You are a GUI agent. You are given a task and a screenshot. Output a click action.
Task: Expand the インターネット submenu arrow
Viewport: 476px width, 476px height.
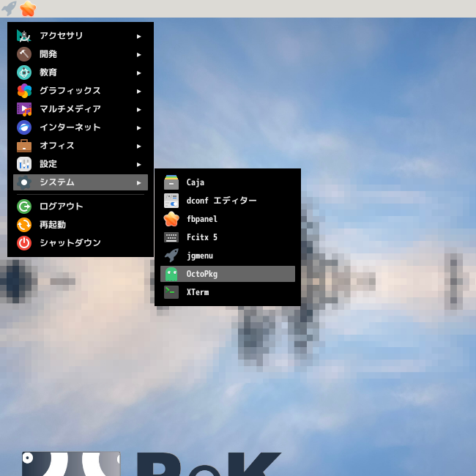point(138,128)
